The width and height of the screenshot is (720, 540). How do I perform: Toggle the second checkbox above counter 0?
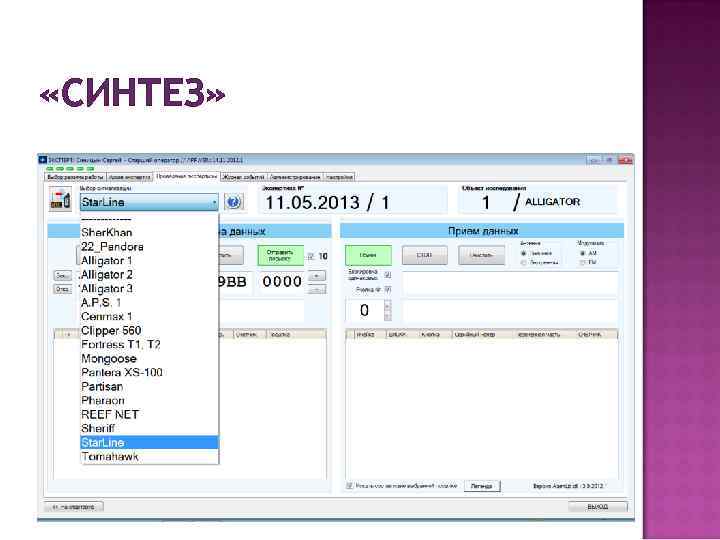pos(388,290)
